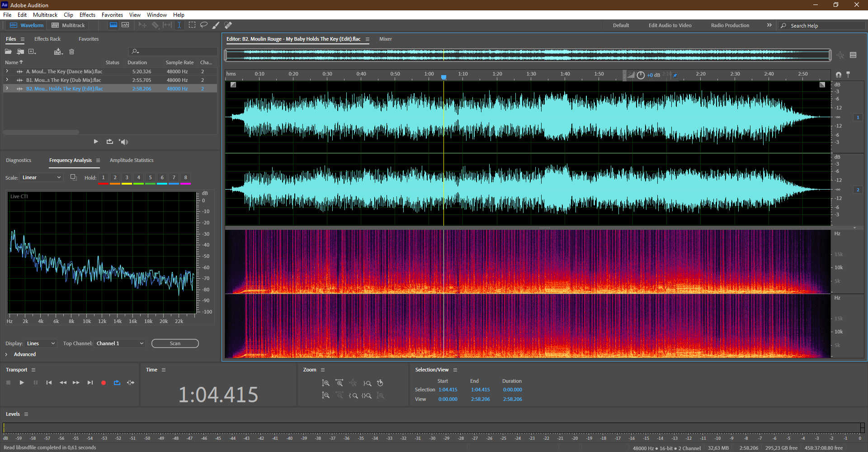Switch to Multitrack view
The height and width of the screenshot is (452, 868).
coord(68,25)
